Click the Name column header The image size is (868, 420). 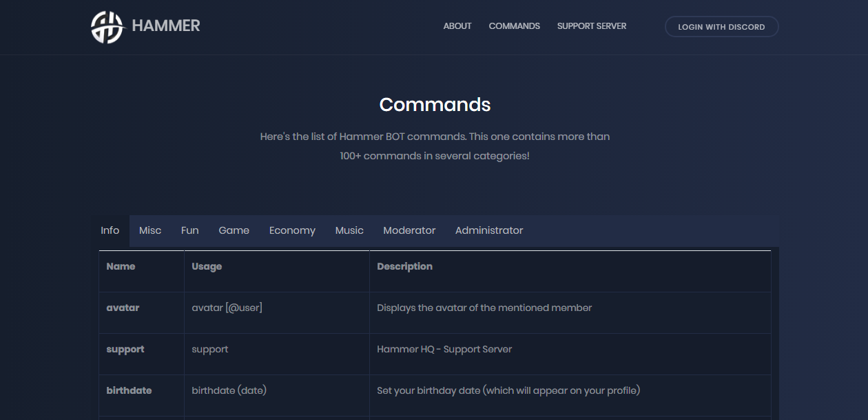click(121, 266)
